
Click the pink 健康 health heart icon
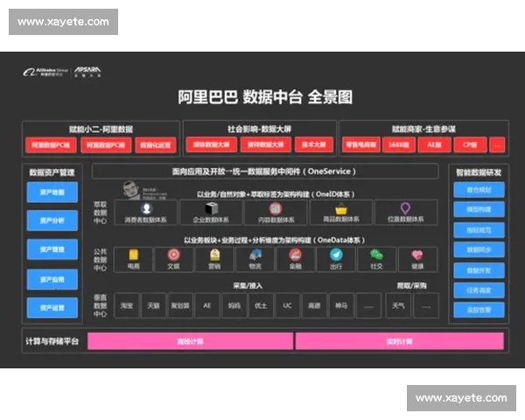(417, 255)
